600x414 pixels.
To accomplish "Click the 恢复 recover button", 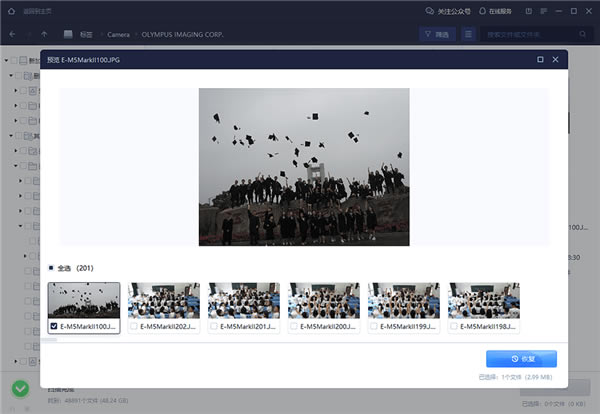I will tap(521, 358).
